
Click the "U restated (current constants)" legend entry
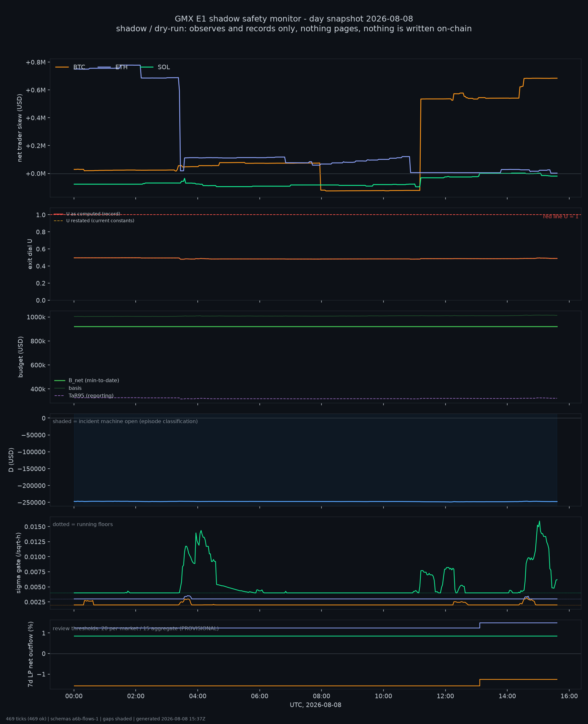coord(100,220)
